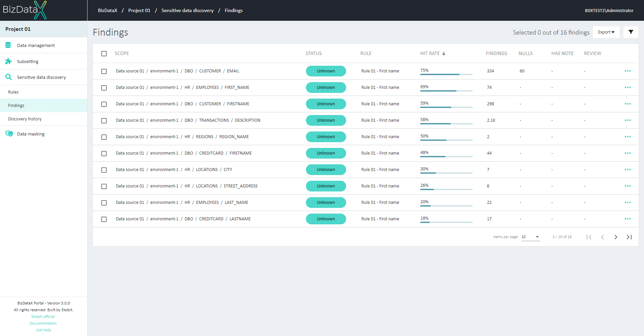The image size is (644, 336).
Task: Click the SCOPE column header
Action: coord(122,54)
